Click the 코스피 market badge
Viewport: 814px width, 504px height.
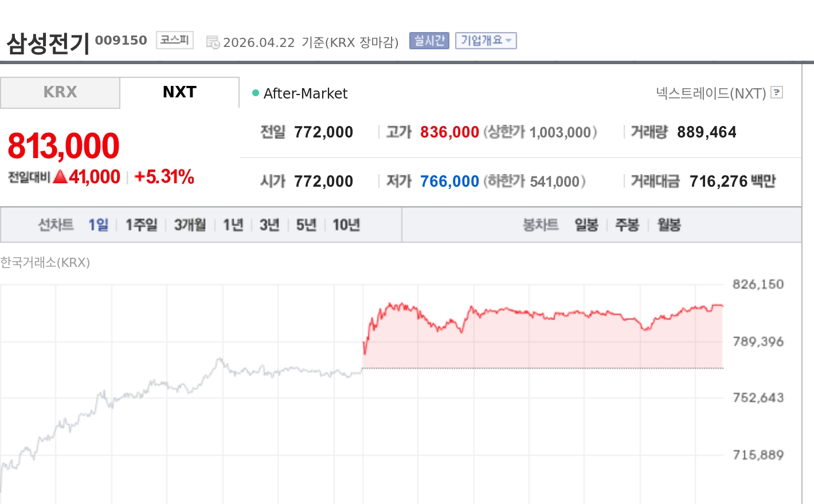[x=174, y=40]
